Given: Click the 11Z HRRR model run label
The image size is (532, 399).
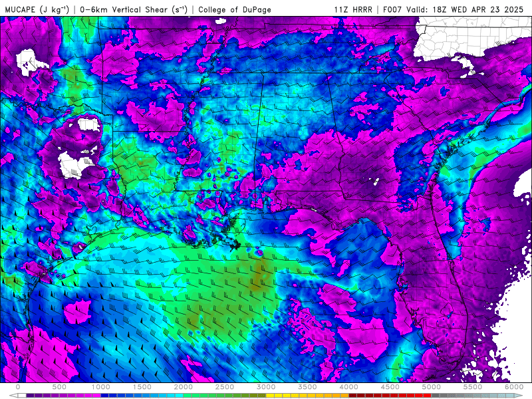Looking at the screenshot, I should click(x=353, y=9).
